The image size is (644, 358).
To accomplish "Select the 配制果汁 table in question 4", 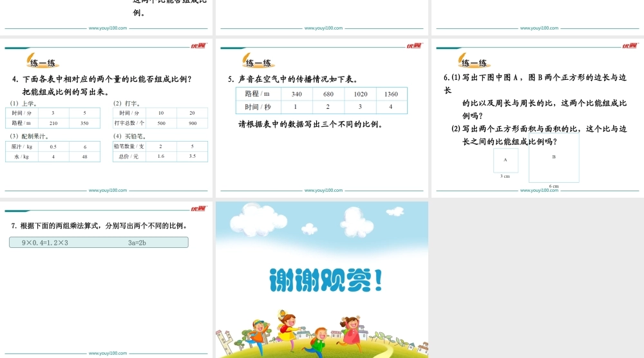I will click(55, 151).
